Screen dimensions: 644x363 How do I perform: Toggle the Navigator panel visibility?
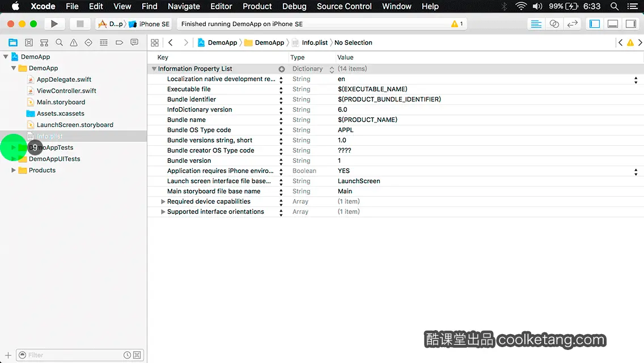point(595,24)
